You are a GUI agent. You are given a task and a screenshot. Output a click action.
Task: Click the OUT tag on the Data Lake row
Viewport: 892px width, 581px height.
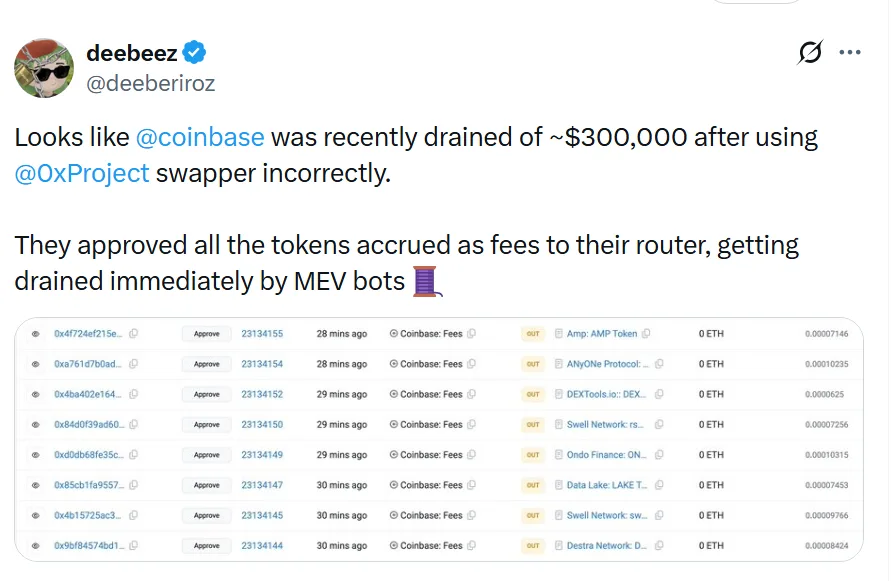coord(533,485)
